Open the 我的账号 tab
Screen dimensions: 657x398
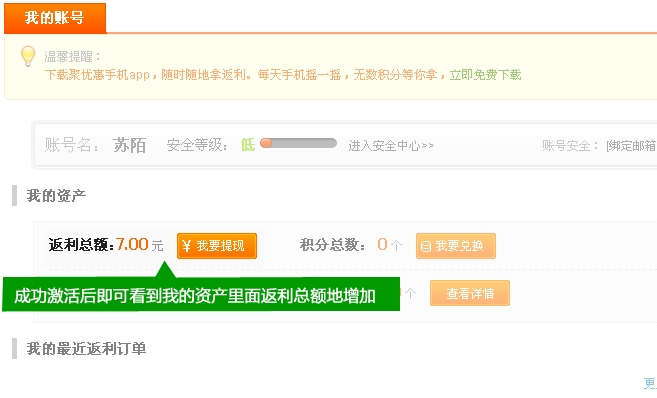coord(55,18)
